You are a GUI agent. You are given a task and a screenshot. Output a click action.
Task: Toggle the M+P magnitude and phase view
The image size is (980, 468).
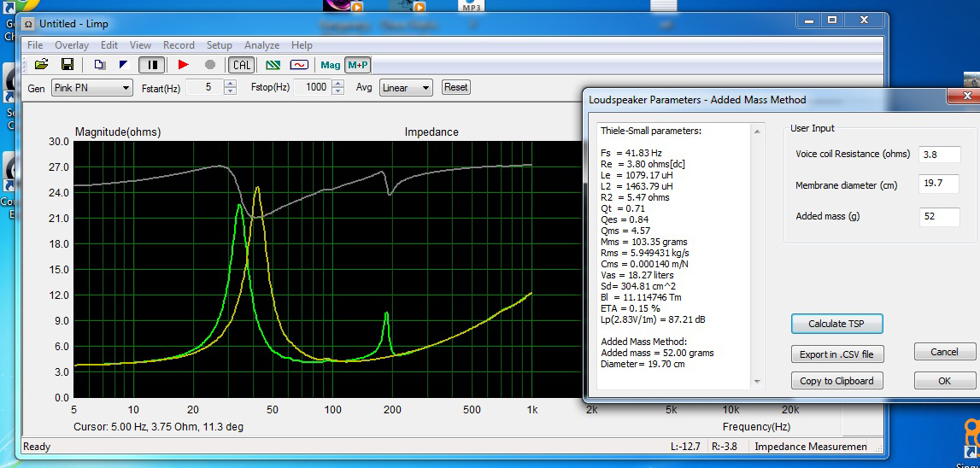pos(358,64)
